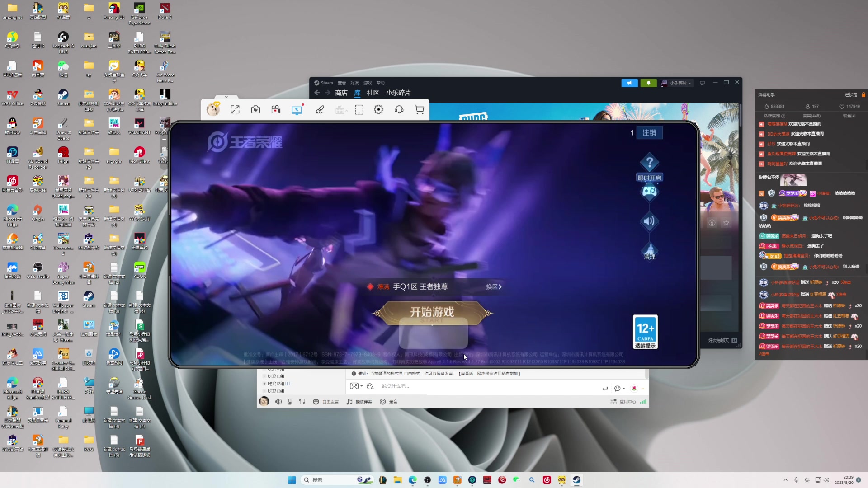Open the shopping cart icon in toolbar
868x488 pixels.
420,110
